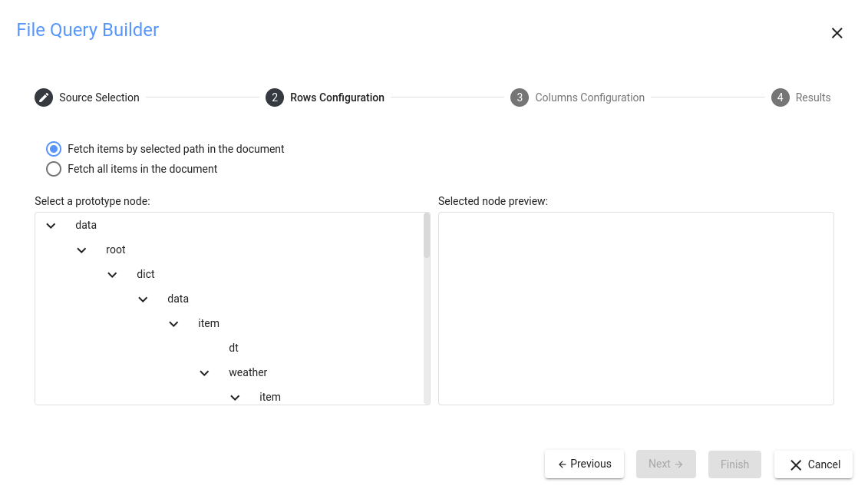
Task: Click the Selected node preview area
Action: (x=635, y=308)
